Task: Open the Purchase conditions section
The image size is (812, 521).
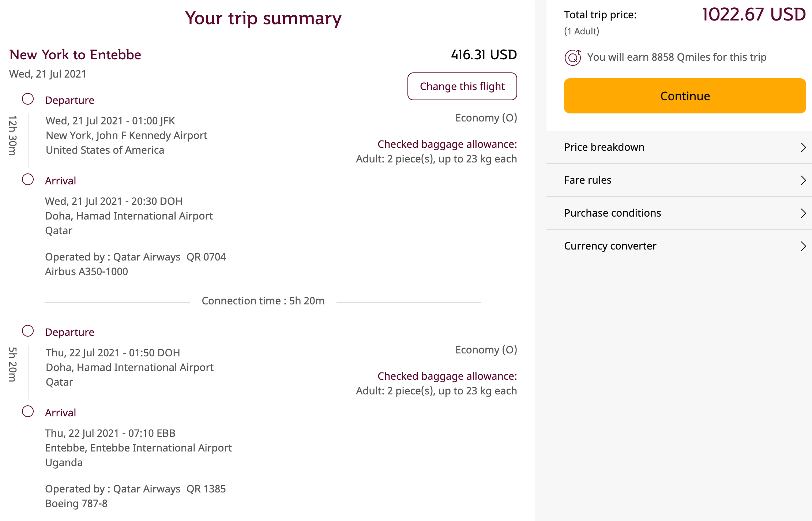Action: 613,213
